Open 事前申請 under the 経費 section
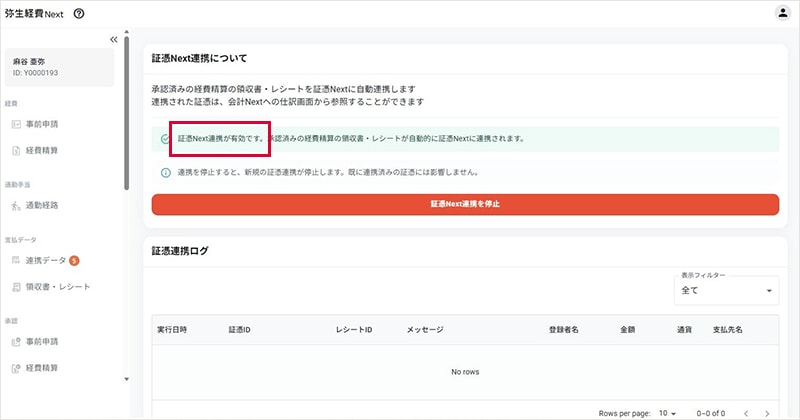 42,124
